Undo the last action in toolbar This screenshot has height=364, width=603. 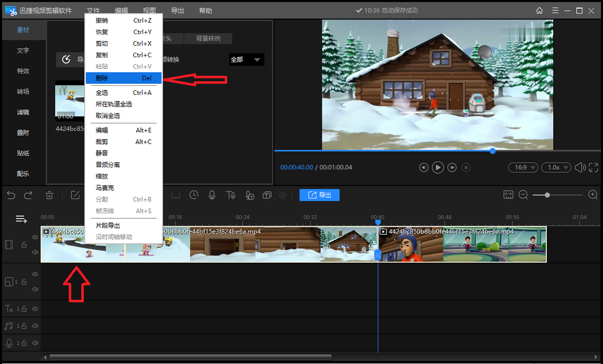[x=11, y=195]
